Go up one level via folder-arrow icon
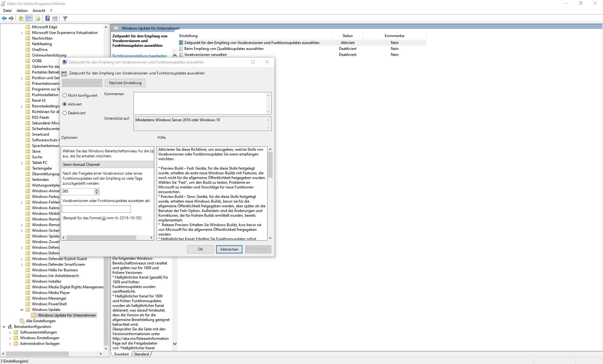Image resolution: width=603 pixels, height=364 pixels. [x=21, y=19]
